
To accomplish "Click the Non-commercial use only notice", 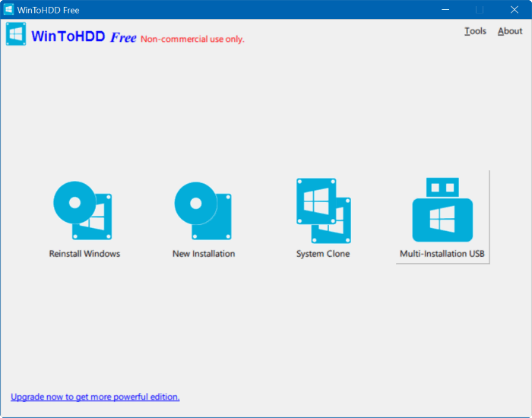I will (192, 39).
